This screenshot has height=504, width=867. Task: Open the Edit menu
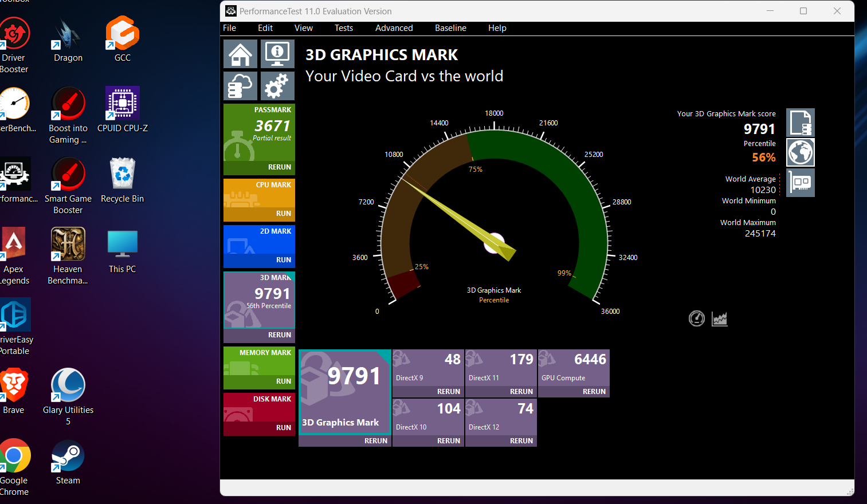[265, 28]
